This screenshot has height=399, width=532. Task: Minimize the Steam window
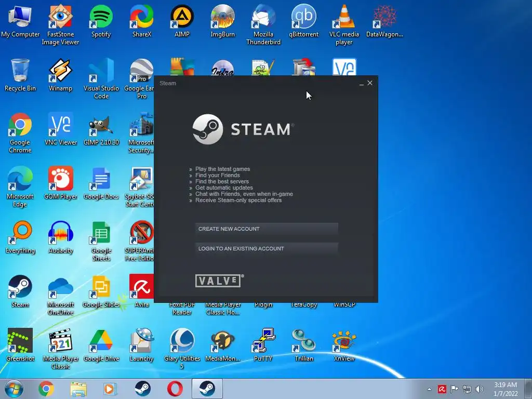coord(362,83)
